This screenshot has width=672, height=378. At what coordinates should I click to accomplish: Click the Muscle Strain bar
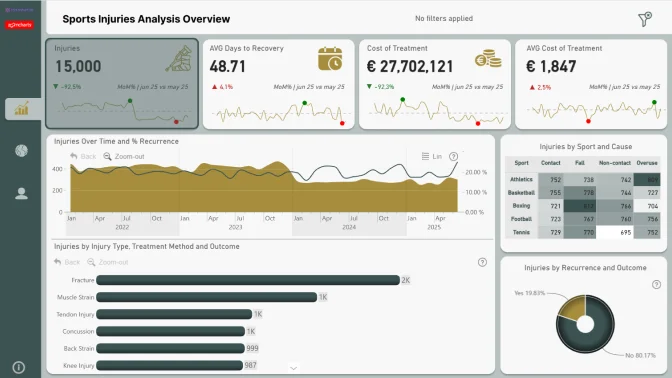(x=207, y=297)
